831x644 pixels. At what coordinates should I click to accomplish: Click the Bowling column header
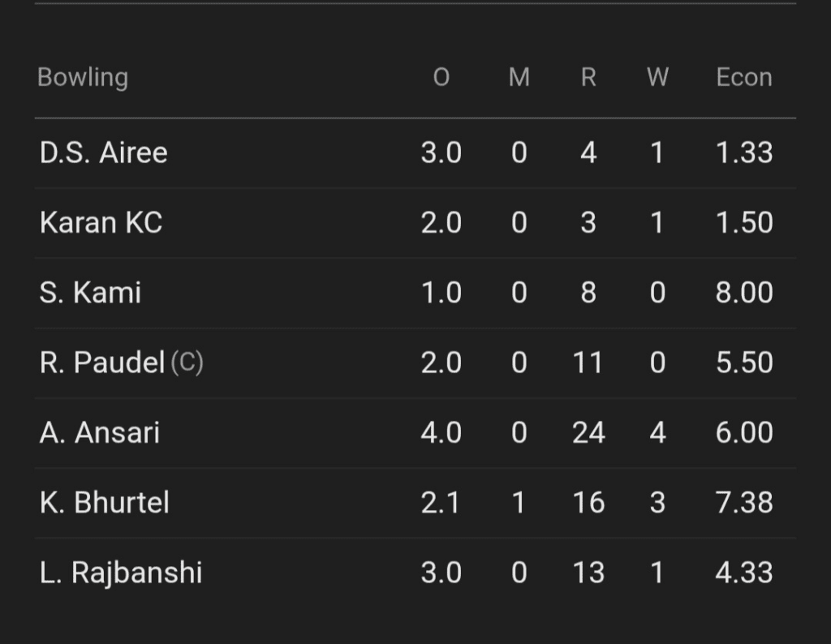pos(83,77)
